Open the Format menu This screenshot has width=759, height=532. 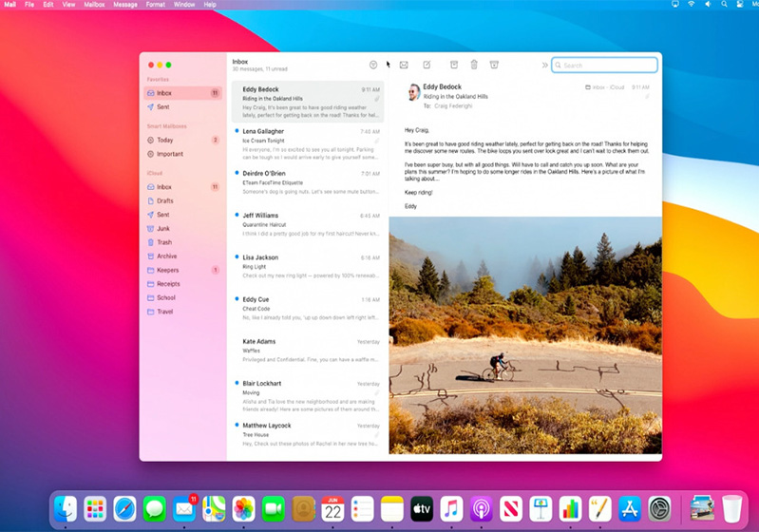(x=156, y=5)
